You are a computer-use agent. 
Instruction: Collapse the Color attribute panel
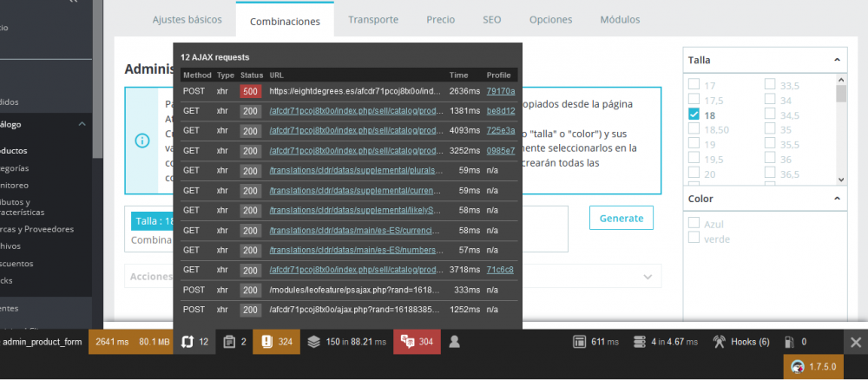pyautogui.click(x=837, y=198)
